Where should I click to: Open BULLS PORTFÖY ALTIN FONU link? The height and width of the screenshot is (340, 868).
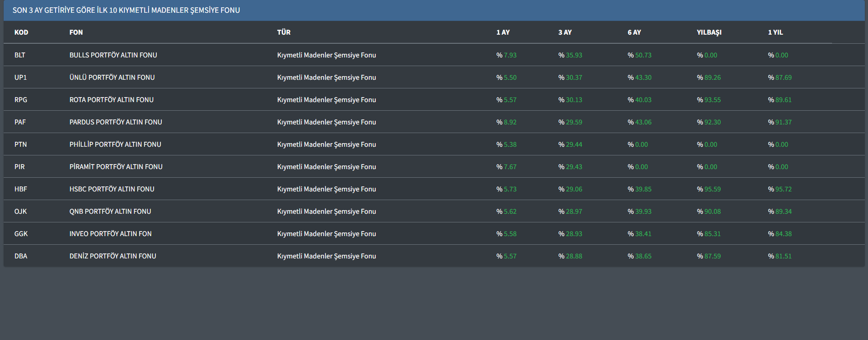coord(113,55)
